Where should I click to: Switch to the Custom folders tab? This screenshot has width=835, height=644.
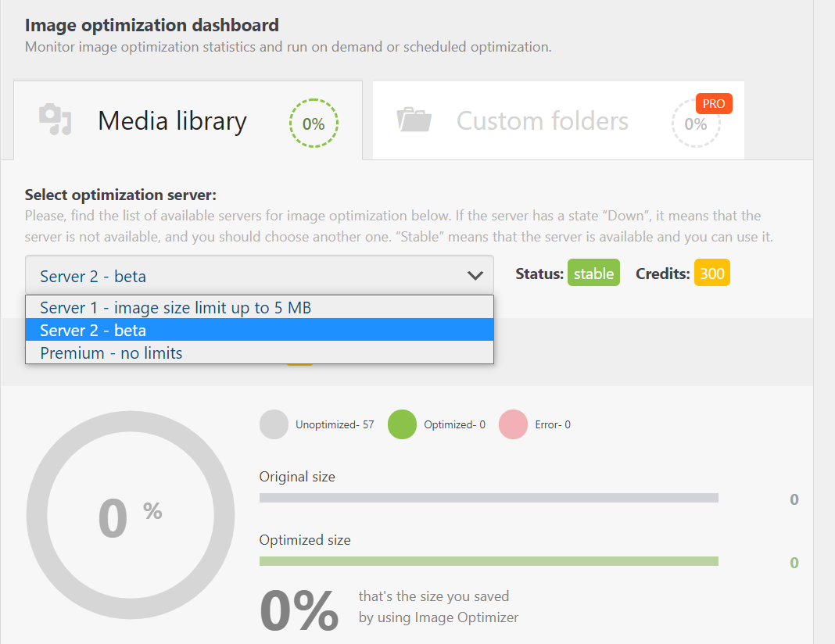[x=542, y=121]
